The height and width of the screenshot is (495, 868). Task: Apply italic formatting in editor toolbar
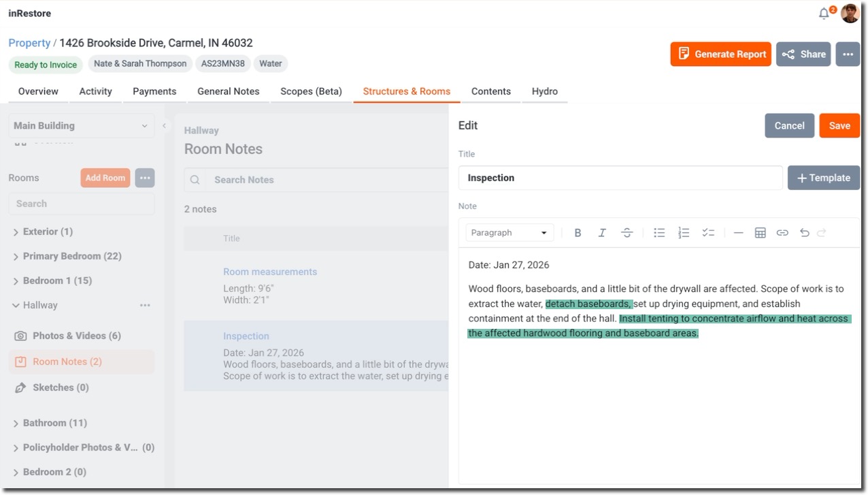(602, 233)
